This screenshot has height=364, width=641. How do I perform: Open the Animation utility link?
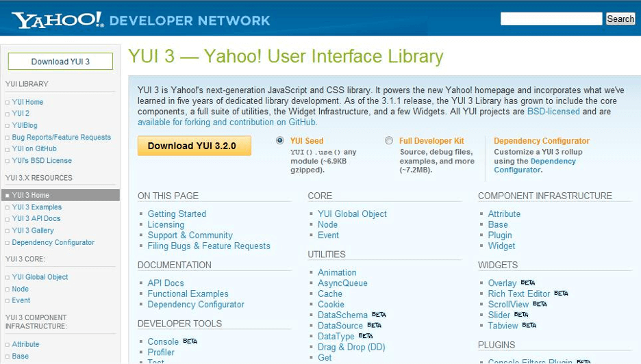tap(337, 272)
